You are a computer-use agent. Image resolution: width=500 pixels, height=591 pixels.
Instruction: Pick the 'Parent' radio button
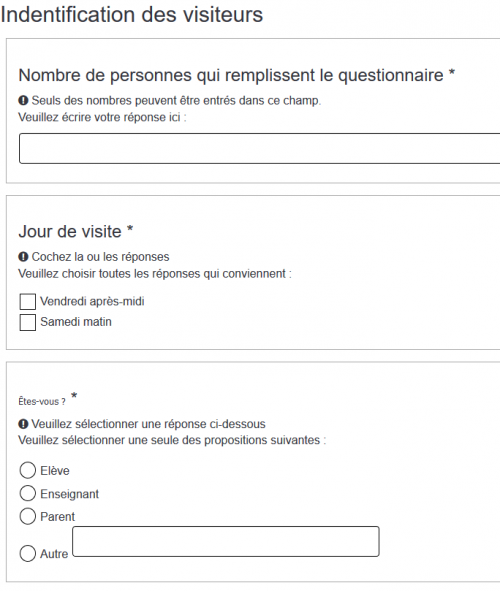coord(28,516)
